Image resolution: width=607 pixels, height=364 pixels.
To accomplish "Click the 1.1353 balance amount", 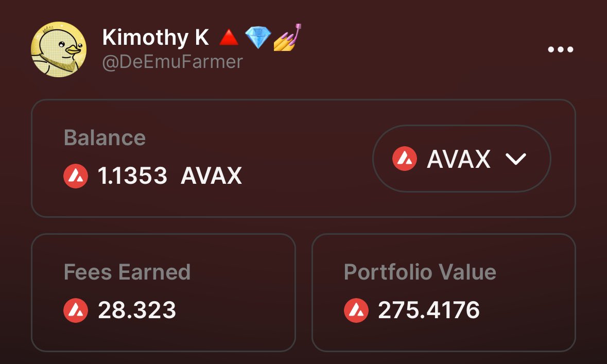I will pyautogui.click(x=132, y=177).
